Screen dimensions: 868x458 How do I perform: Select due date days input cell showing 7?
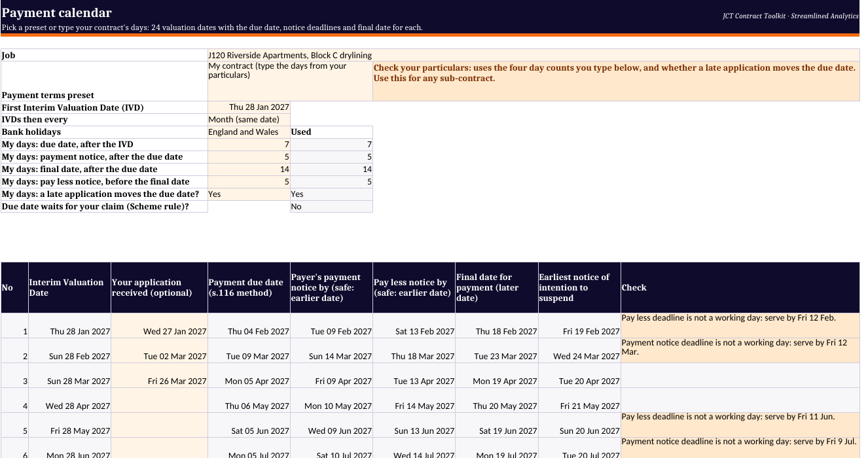(x=249, y=145)
